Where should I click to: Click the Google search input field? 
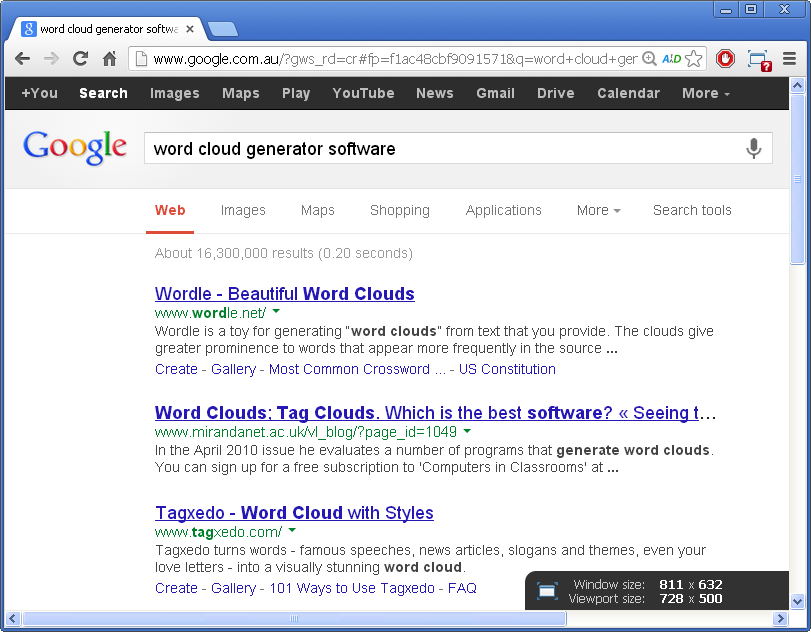pos(440,149)
